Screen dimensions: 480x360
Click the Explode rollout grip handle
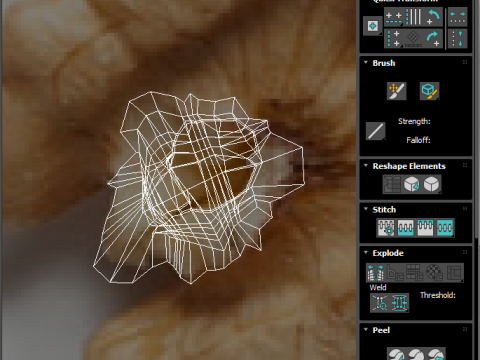pyautogui.click(x=465, y=252)
